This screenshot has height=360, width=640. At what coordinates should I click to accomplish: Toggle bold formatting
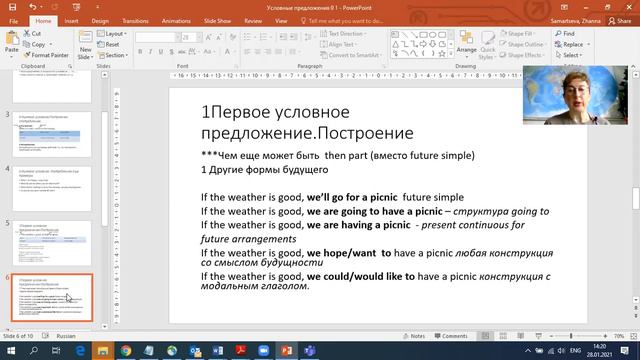(140, 52)
